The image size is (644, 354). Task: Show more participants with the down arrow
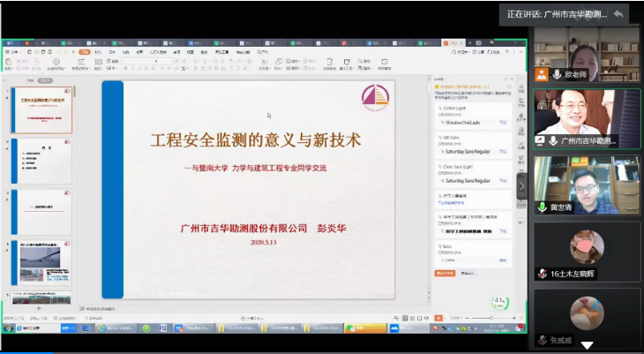click(587, 345)
